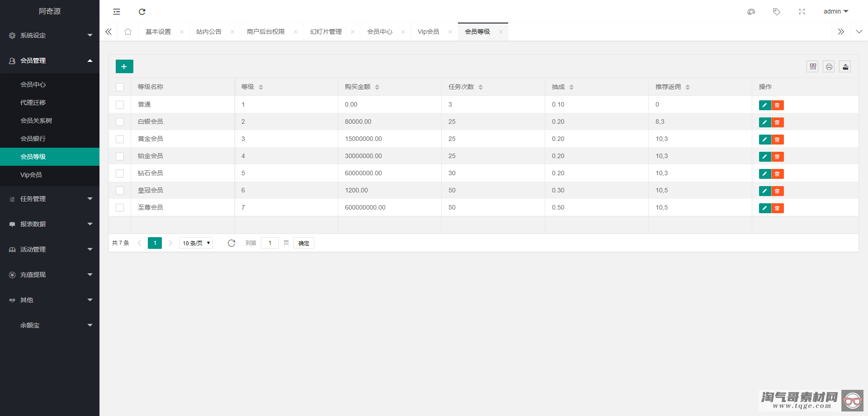This screenshot has width=868, height=416.
Task: Expand the 活动管理 sidebar menu
Action: pyautogui.click(x=50, y=249)
